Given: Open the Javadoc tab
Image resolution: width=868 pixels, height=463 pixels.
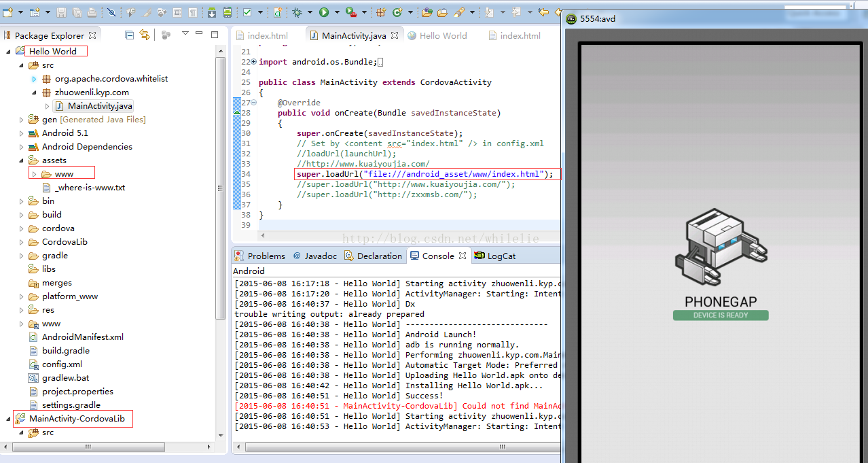Looking at the screenshot, I should click(x=315, y=256).
